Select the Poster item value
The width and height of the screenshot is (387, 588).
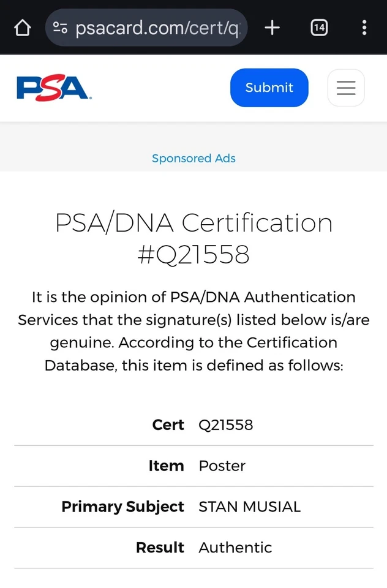click(222, 466)
